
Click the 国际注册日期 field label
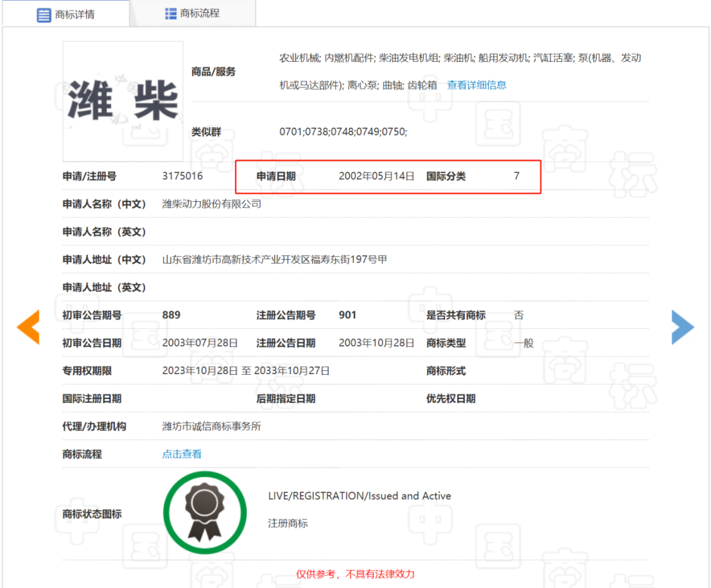(x=92, y=399)
